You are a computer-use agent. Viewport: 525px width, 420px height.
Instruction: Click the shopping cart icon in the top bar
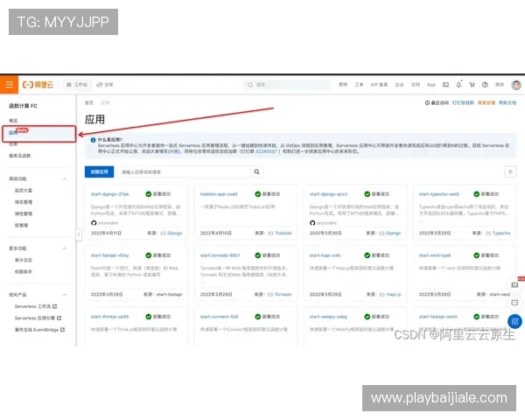pyautogui.click(x=472, y=85)
